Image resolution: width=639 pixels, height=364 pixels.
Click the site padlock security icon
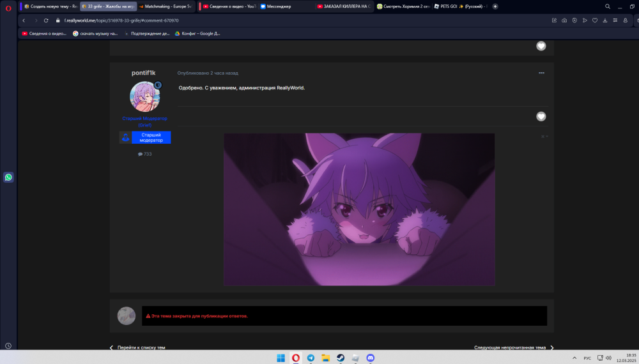click(x=58, y=20)
